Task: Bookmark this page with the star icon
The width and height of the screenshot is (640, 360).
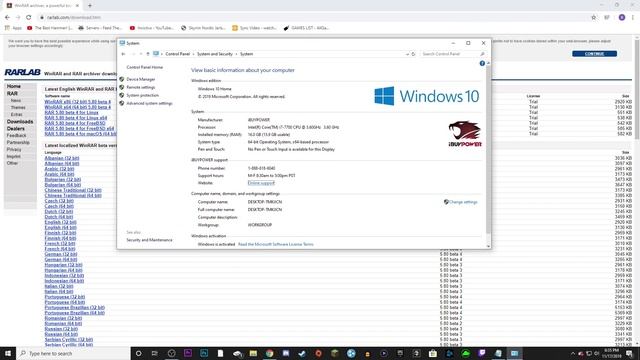Action: point(593,18)
